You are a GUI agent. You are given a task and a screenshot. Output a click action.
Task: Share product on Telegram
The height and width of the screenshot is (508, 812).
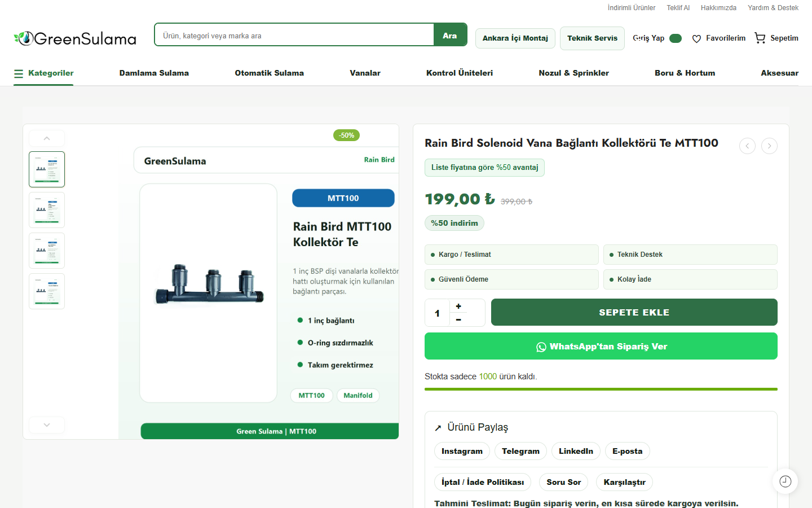click(x=520, y=451)
